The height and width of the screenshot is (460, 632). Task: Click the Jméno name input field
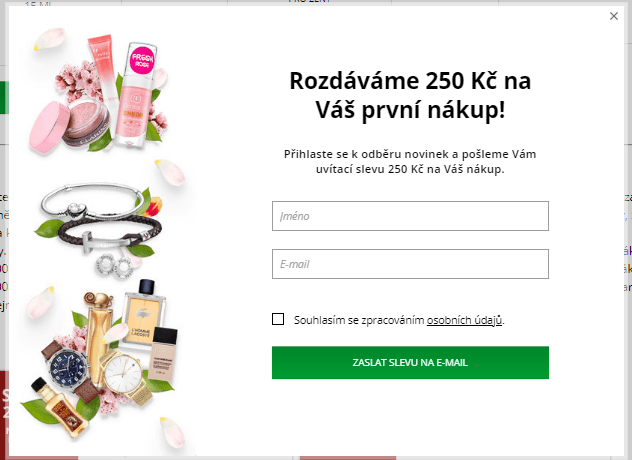pos(410,216)
